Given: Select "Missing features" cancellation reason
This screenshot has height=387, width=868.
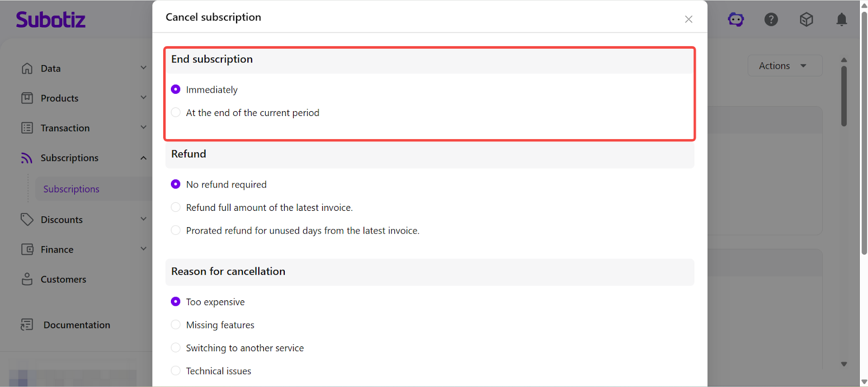Looking at the screenshot, I should 176,325.
